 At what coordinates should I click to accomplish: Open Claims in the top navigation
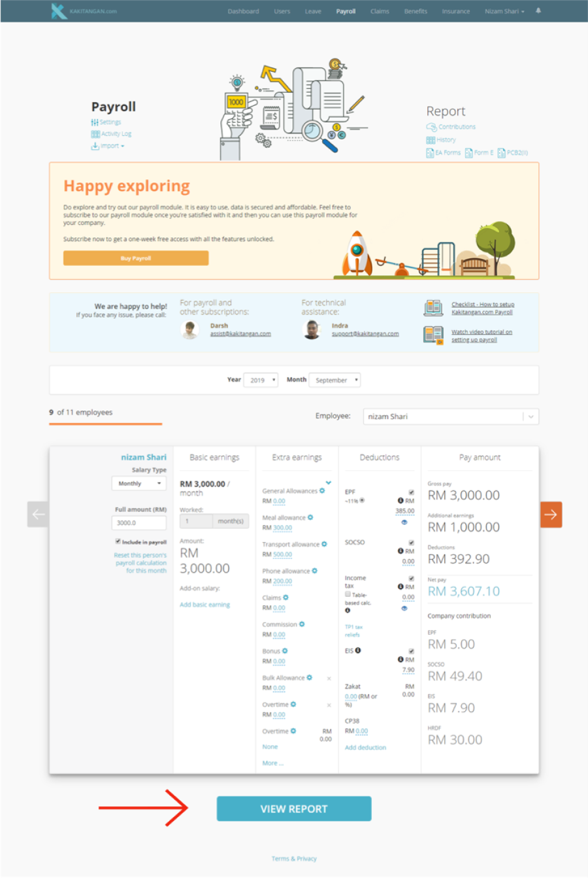tap(380, 11)
